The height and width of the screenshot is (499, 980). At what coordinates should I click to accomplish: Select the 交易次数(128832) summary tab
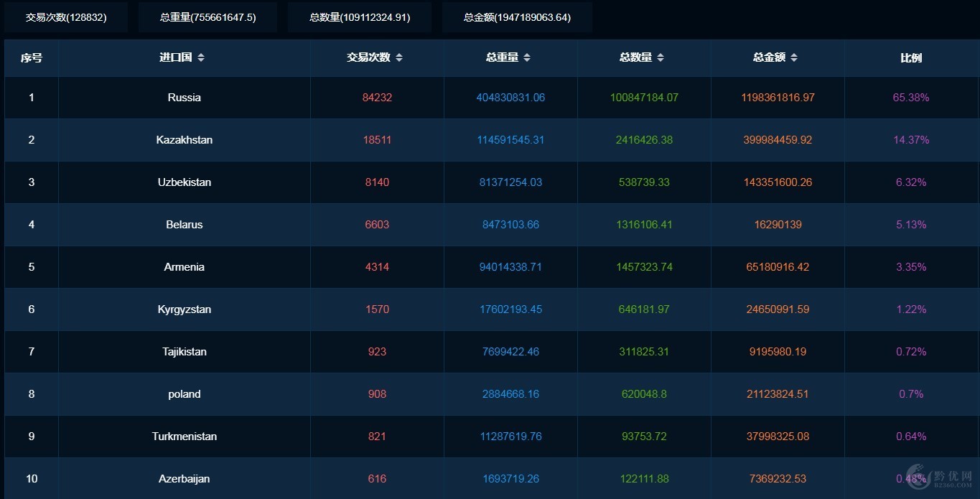tap(66, 17)
